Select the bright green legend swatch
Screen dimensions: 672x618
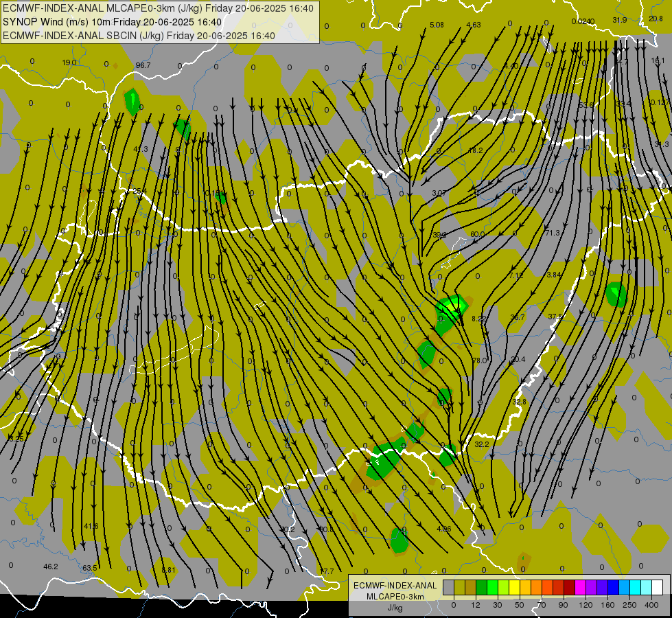[493, 587]
